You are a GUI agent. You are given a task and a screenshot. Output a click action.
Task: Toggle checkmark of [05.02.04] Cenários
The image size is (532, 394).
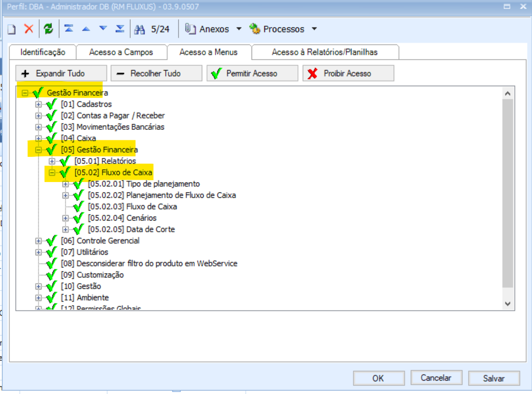pyautogui.click(x=78, y=218)
